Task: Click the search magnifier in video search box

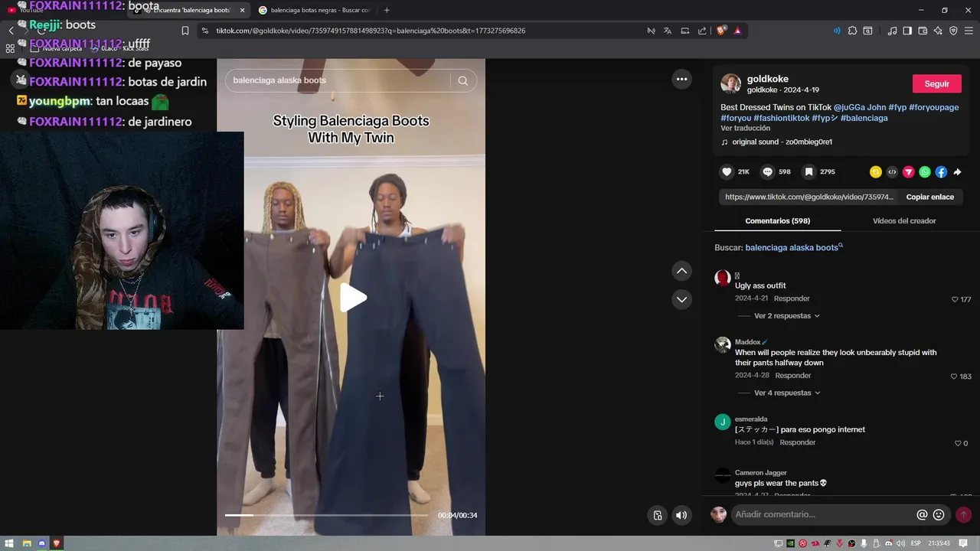Action: pos(463,80)
